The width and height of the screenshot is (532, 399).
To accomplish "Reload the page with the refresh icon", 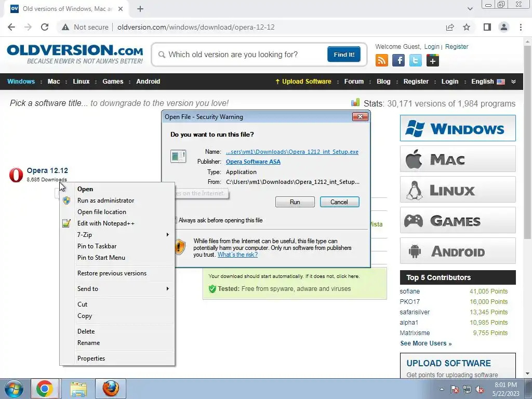I will [45, 27].
